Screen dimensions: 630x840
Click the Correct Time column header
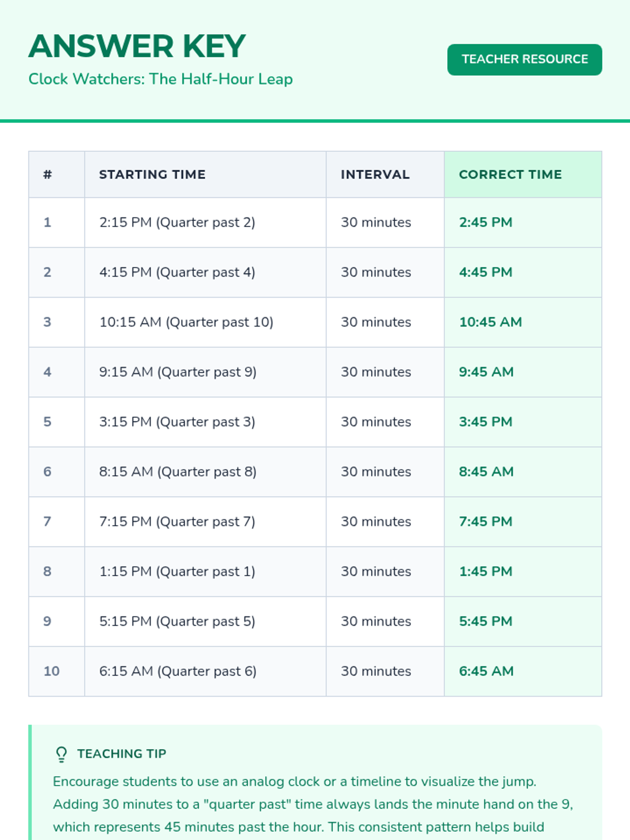510,174
